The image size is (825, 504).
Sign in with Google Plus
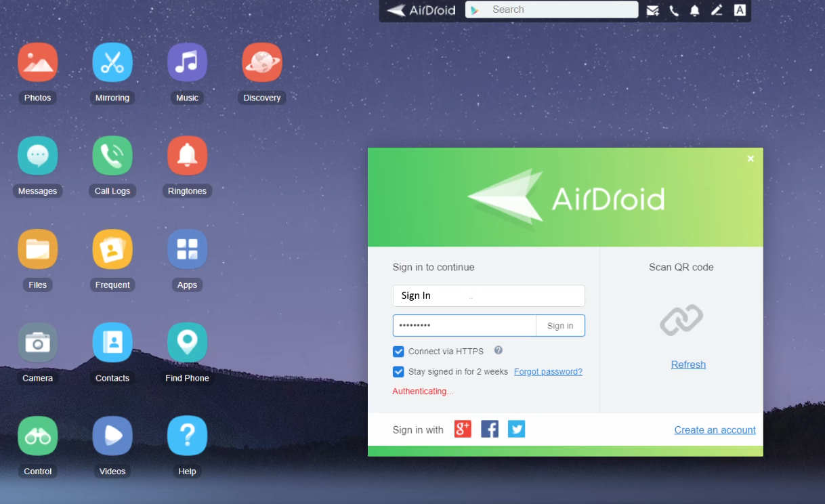coord(463,429)
